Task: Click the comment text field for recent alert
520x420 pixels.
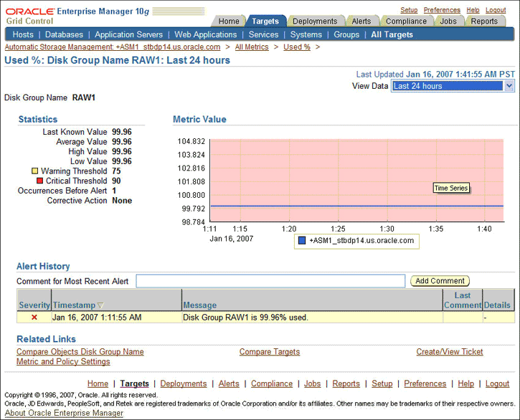Action: [x=270, y=281]
